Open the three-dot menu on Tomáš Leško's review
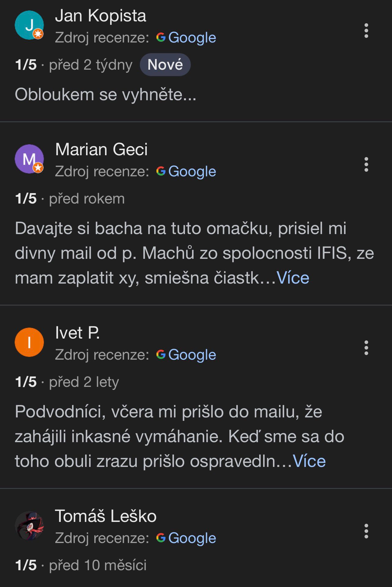 (366, 531)
